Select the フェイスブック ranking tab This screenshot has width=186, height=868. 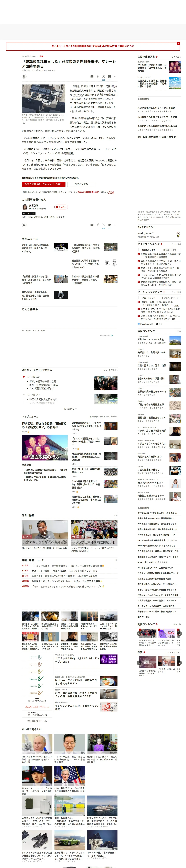148,298
